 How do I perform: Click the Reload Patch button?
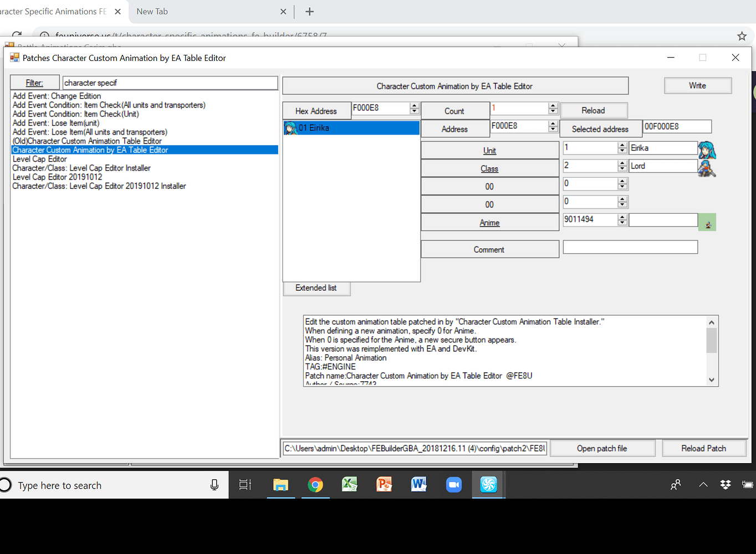(x=703, y=448)
